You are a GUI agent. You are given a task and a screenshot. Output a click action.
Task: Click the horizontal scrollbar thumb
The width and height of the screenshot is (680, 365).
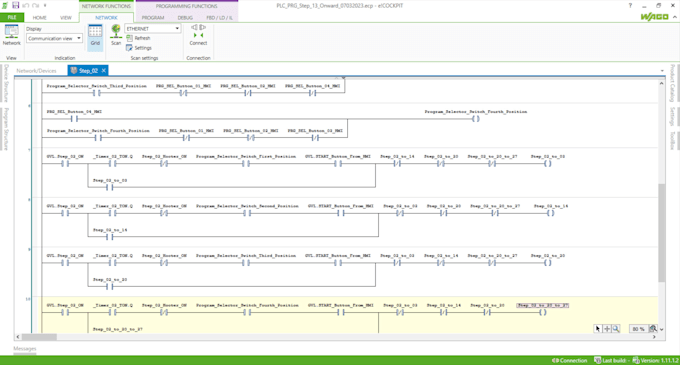tap(39, 337)
